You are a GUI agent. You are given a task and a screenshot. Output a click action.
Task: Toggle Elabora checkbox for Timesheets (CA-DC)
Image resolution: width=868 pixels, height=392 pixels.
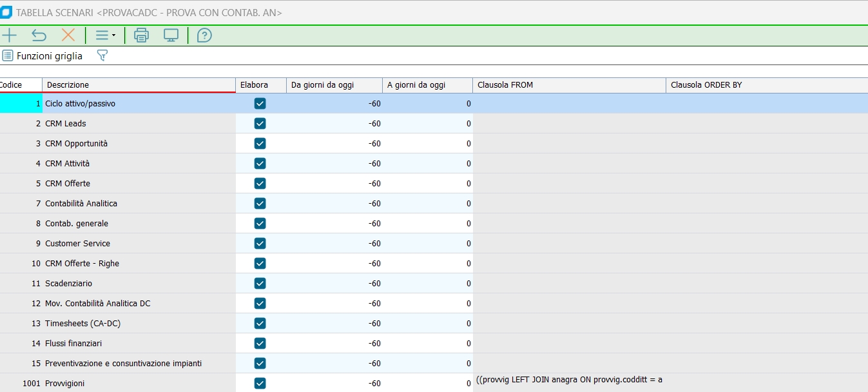260,323
